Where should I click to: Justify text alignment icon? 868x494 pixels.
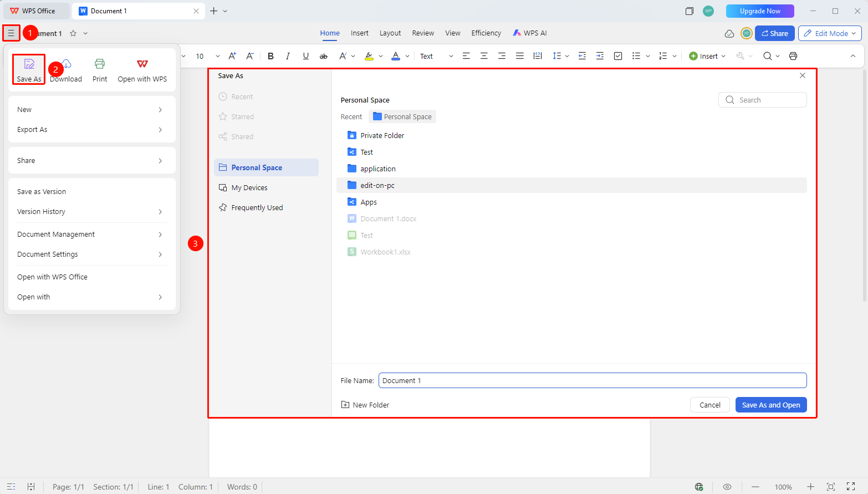(x=519, y=56)
